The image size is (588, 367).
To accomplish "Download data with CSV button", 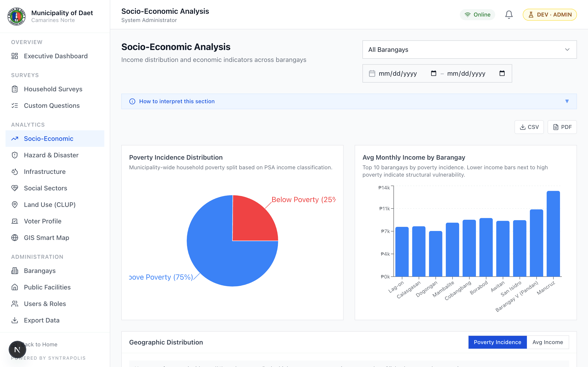I will click(529, 127).
